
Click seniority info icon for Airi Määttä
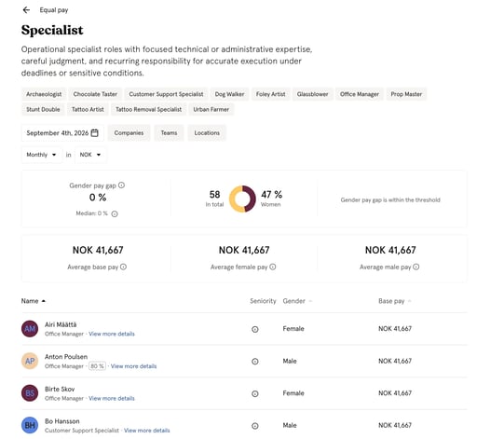pyautogui.click(x=255, y=329)
